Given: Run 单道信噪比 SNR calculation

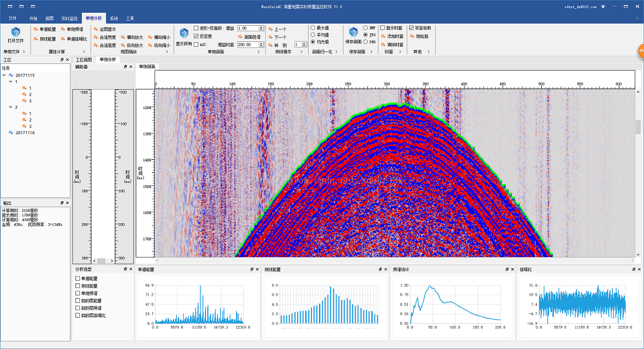Looking at the screenshot, I should [74, 39].
